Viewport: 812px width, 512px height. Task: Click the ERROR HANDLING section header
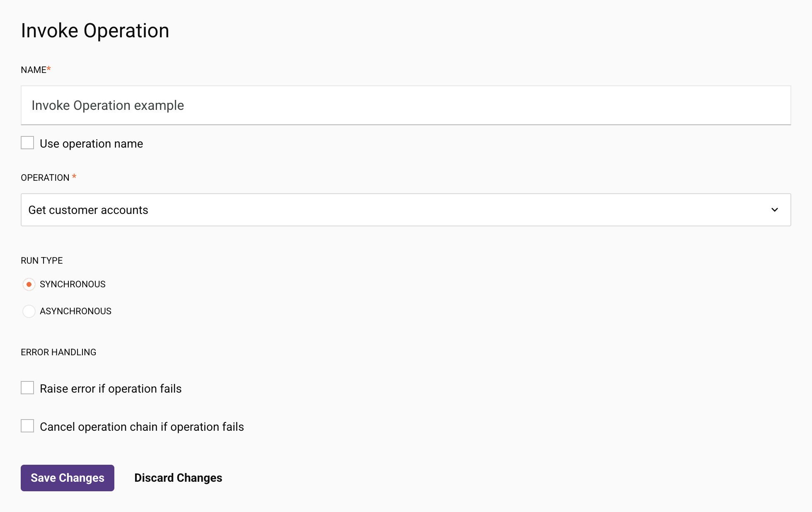coord(58,352)
